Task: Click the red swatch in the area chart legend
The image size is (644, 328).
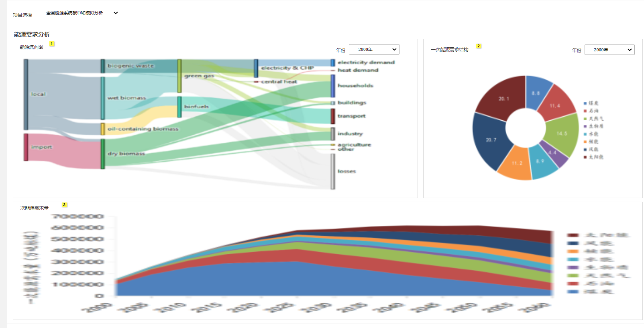Action: click(x=573, y=283)
